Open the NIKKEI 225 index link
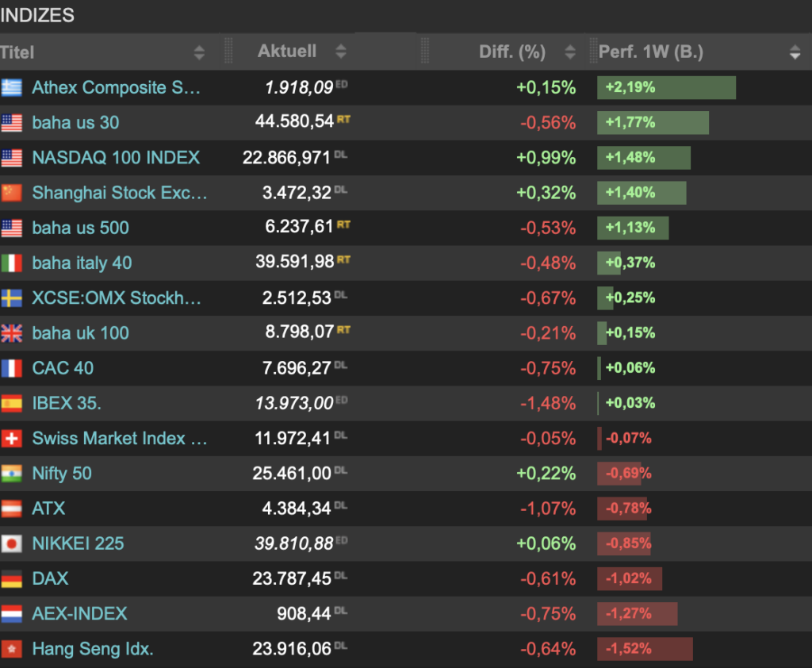Image resolution: width=812 pixels, height=668 pixels. point(79,543)
